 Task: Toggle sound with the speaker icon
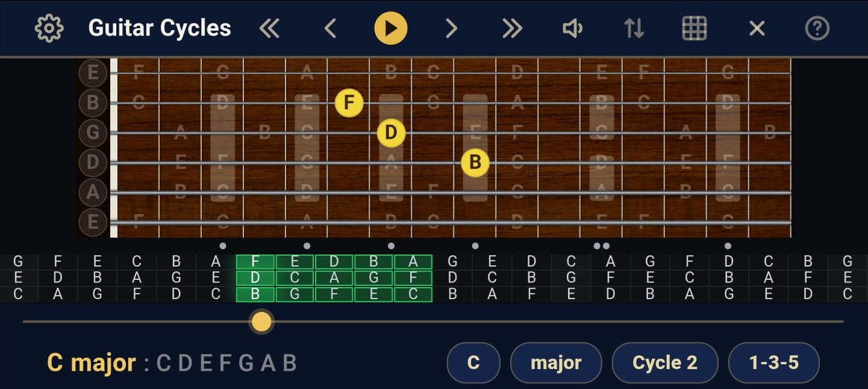point(572,28)
